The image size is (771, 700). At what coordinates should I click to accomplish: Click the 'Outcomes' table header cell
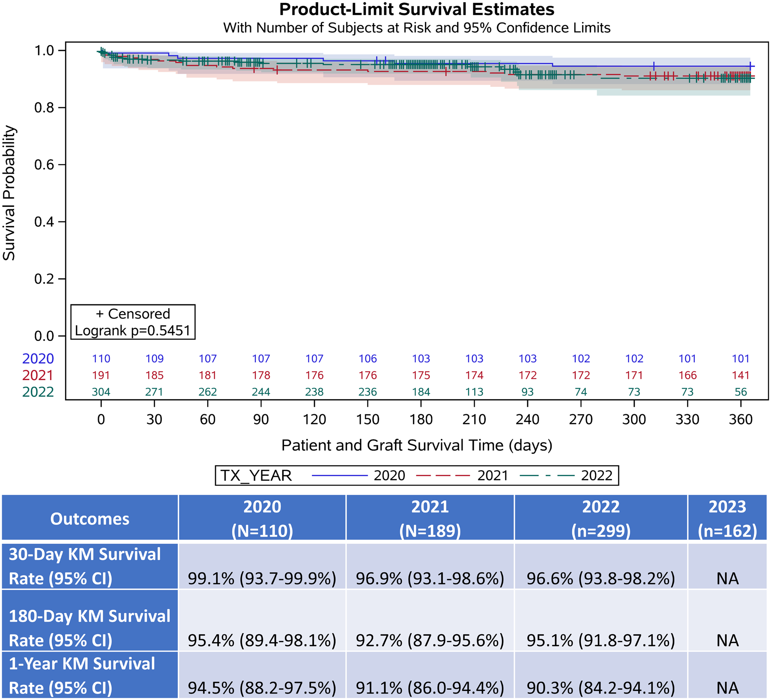[90, 518]
